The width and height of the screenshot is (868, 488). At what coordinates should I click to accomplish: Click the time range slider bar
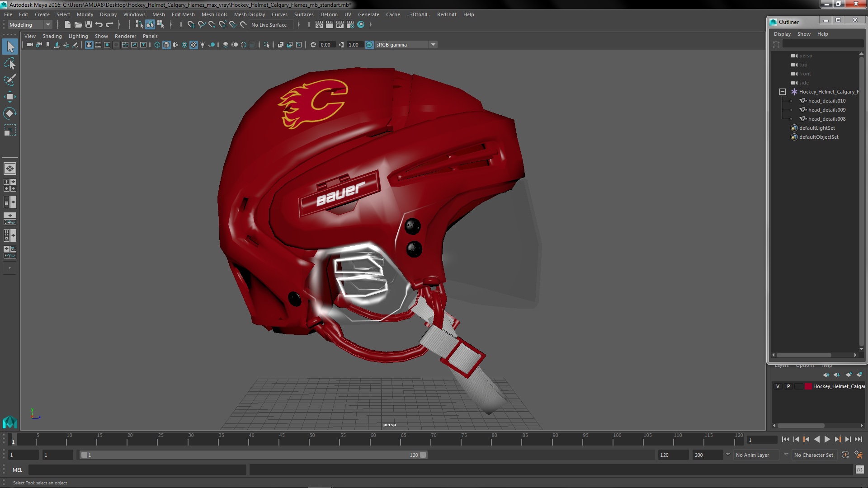253,455
